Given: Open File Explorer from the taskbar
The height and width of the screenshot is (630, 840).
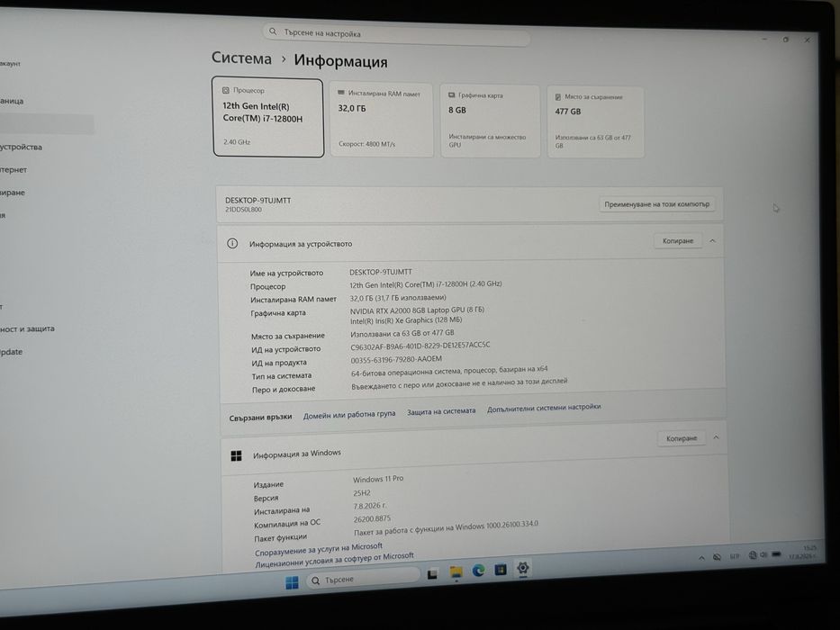Looking at the screenshot, I should [456, 572].
